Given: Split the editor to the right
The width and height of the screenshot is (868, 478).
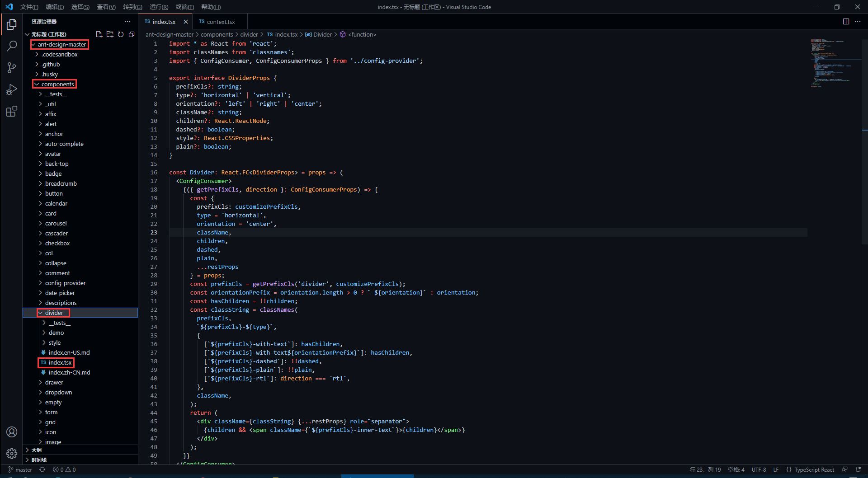Looking at the screenshot, I should pyautogui.click(x=846, y=22).
